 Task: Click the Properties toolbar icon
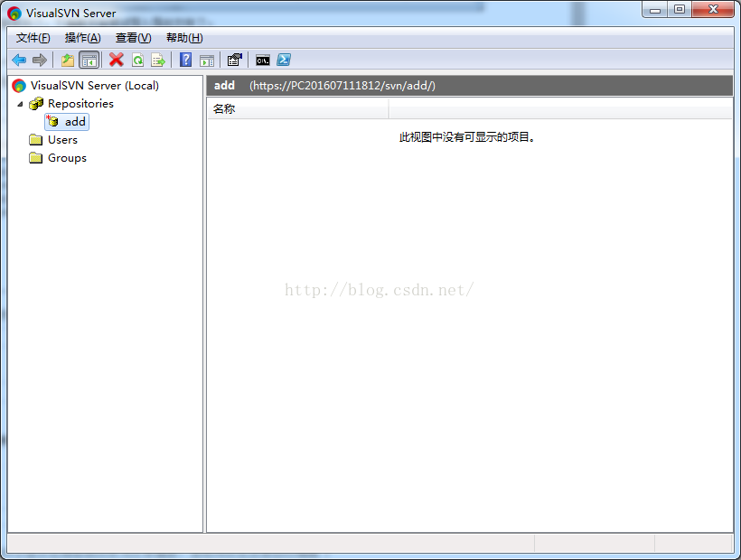point(234,60)
